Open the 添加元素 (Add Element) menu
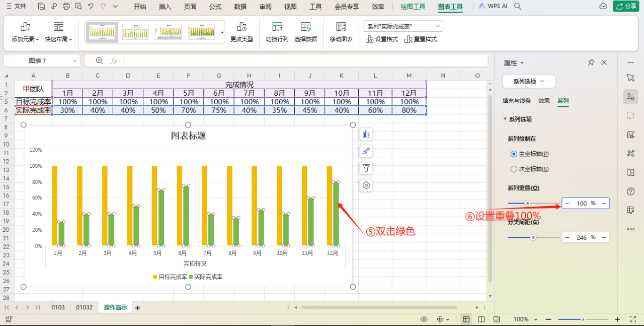The width and height of the screenshot is (644, 326). [x=25, y=33]
